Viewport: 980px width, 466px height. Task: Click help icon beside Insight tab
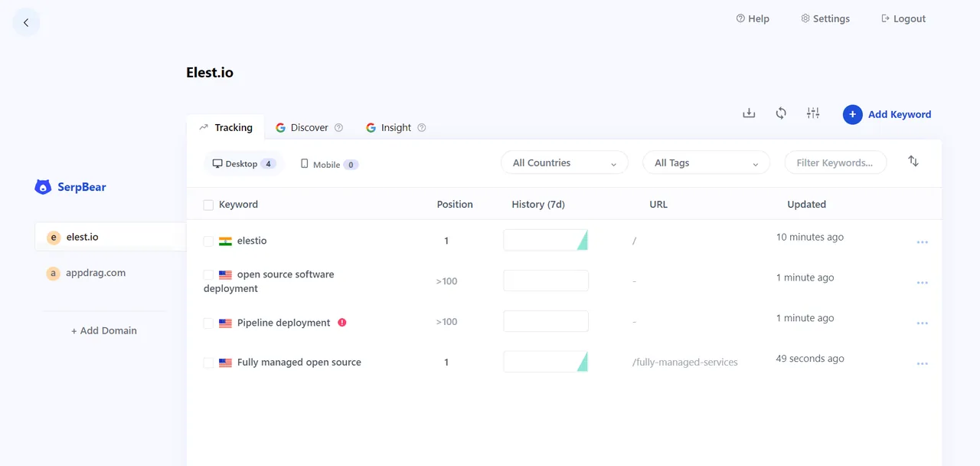click(422, 127)
